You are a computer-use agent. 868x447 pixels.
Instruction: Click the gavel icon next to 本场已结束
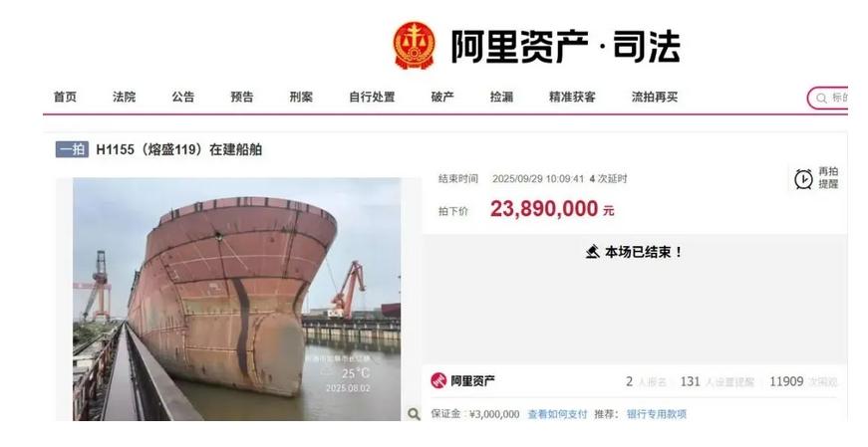pyautogui.click(x=592, y=252)
